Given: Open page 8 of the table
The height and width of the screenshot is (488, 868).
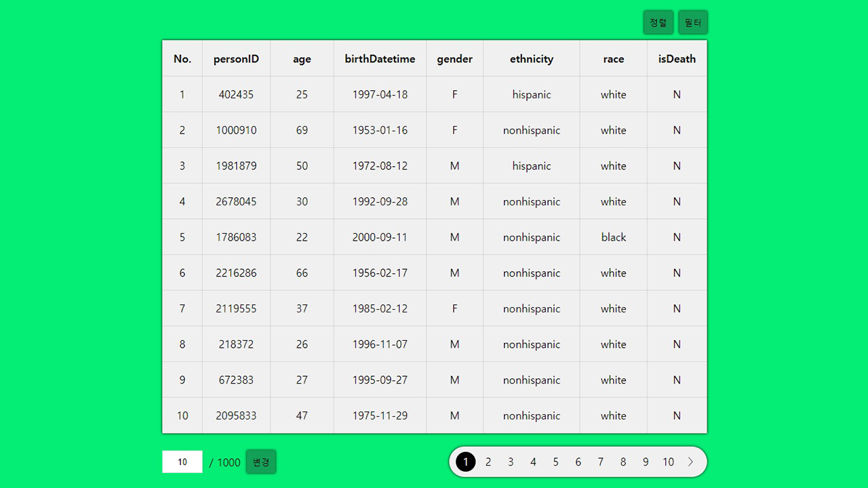Looking at the screenshot, I should (x=623, y=462).
